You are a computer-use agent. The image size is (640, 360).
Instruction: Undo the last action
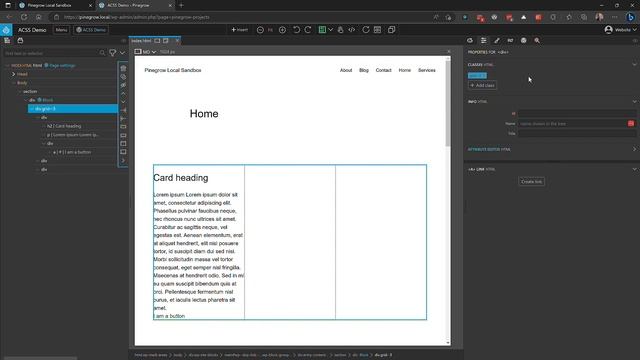coord(296,30)
